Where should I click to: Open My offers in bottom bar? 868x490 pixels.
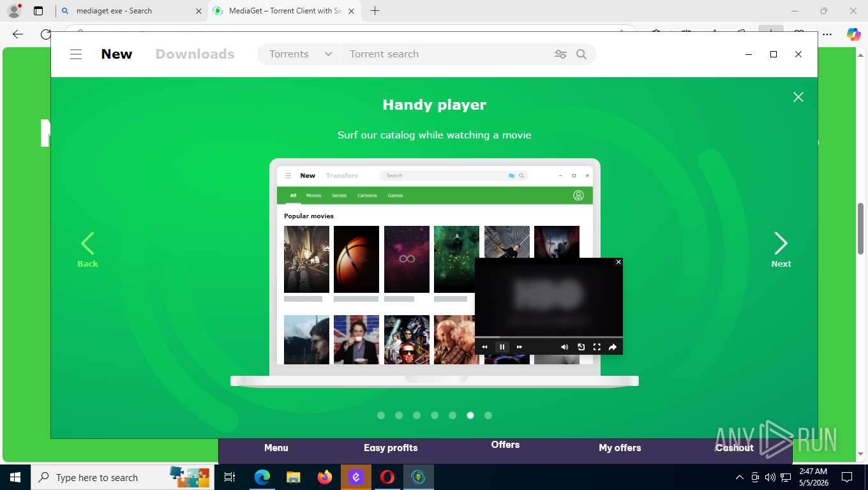620,448
